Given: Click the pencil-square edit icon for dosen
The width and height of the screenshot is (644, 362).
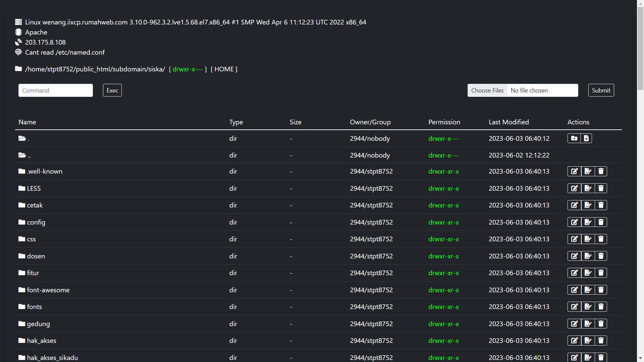Looking at the screenshot, I should click(574, 256).
